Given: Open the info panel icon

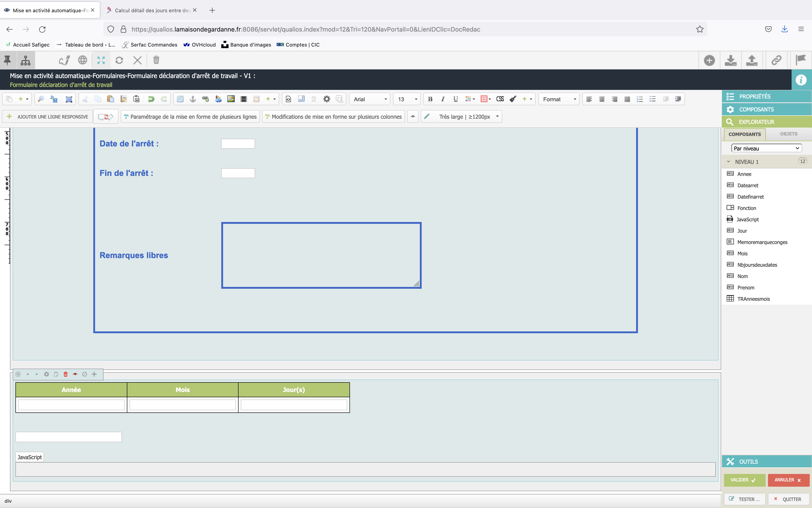Looking at the screenshot, I should coord(801,80).
